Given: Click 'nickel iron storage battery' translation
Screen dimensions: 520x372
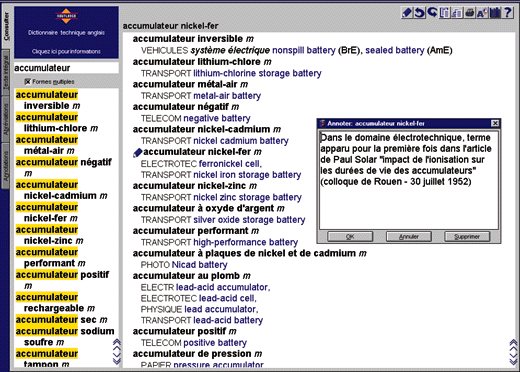Looking at the screenshot, I should click(x=247, y=175).
